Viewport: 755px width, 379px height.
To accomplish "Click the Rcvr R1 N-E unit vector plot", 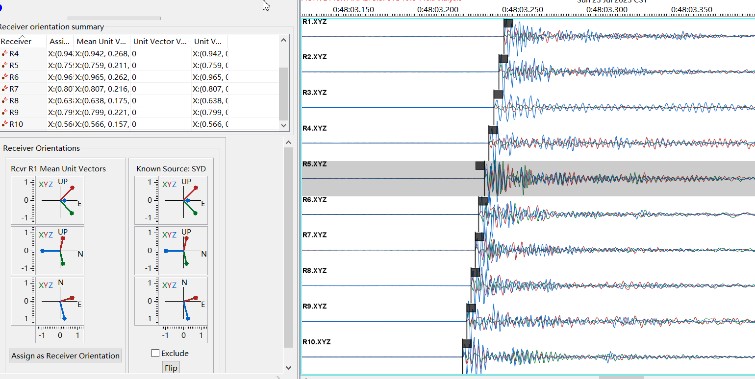I will (x=47, y=301).
